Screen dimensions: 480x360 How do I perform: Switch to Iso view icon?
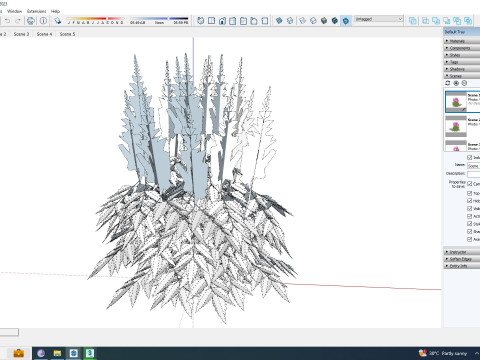pos(200,21)
